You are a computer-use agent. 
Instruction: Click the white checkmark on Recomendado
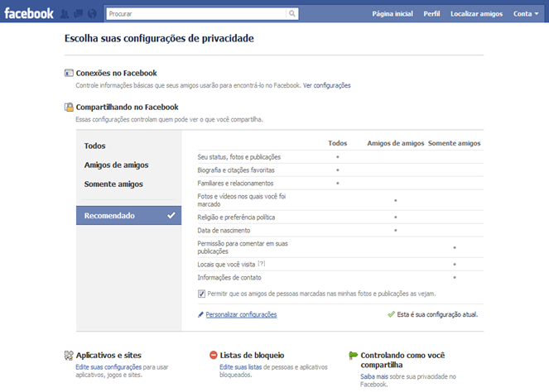pyautogui.click(x=171, y=215)
